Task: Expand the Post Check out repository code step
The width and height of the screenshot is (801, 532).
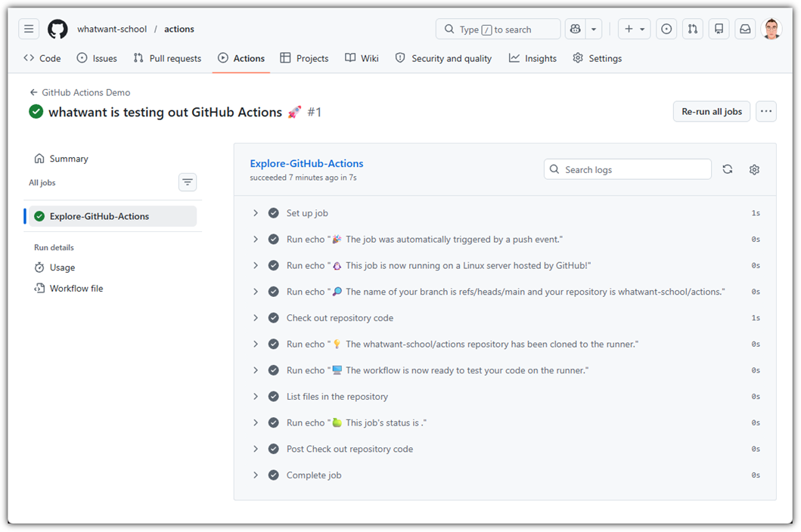Action: (x=256, y=449)
